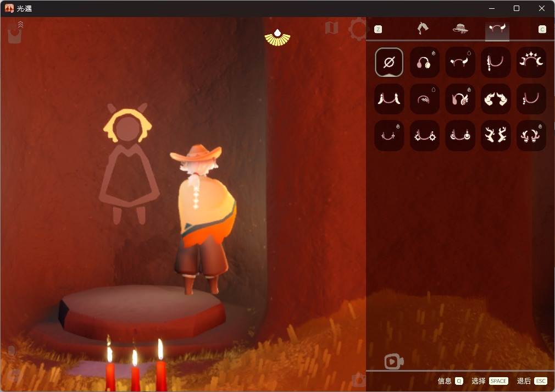
Task: Choose the small leaf hair clip accessory
Action: point(424,99)
